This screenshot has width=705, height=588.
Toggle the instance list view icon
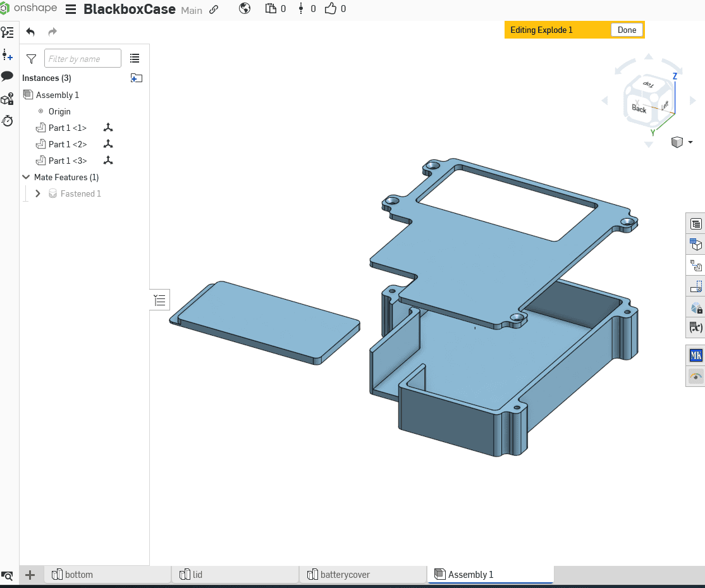click(x=135, y=58)
